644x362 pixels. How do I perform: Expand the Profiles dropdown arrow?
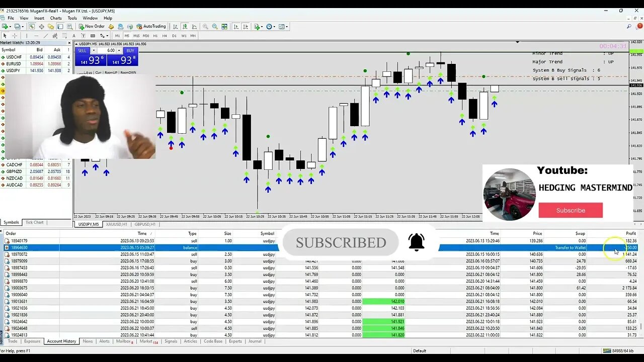(23, 27)
